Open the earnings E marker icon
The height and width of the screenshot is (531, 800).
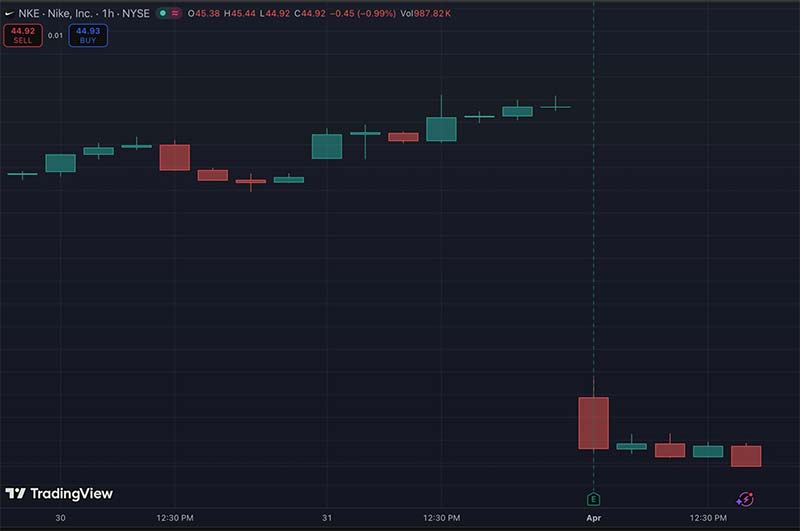(x=593, y=498)
